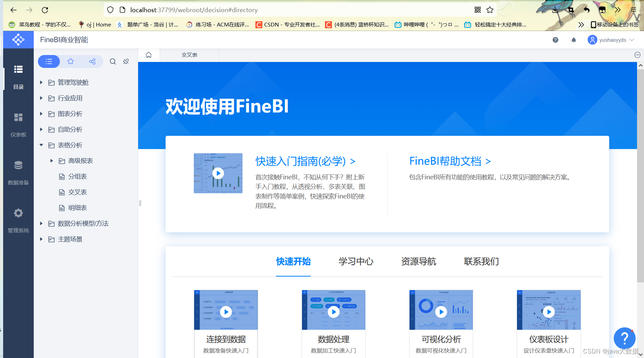This screenshot has height=358, width=644.
Task: Click the FineBI logo in the top left corner
Action: tap(18, 39)
